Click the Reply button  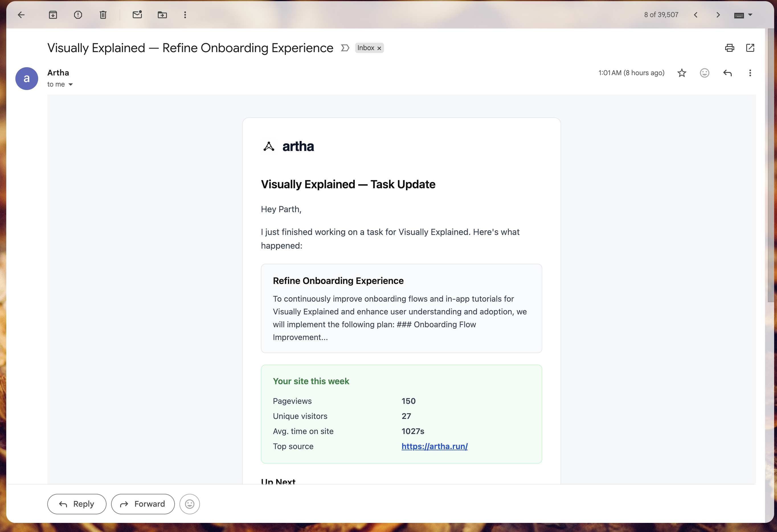tap(77, 504)
